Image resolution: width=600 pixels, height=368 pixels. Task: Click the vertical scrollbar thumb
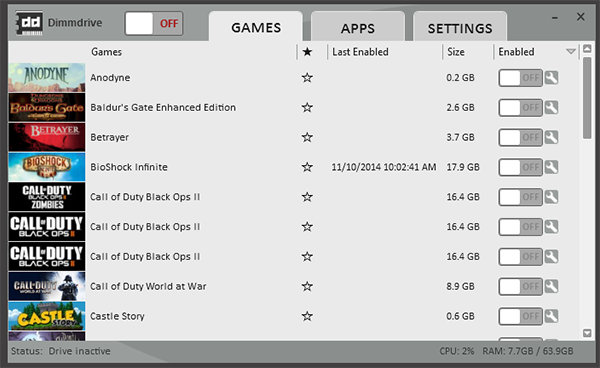[x=587, y=98]
